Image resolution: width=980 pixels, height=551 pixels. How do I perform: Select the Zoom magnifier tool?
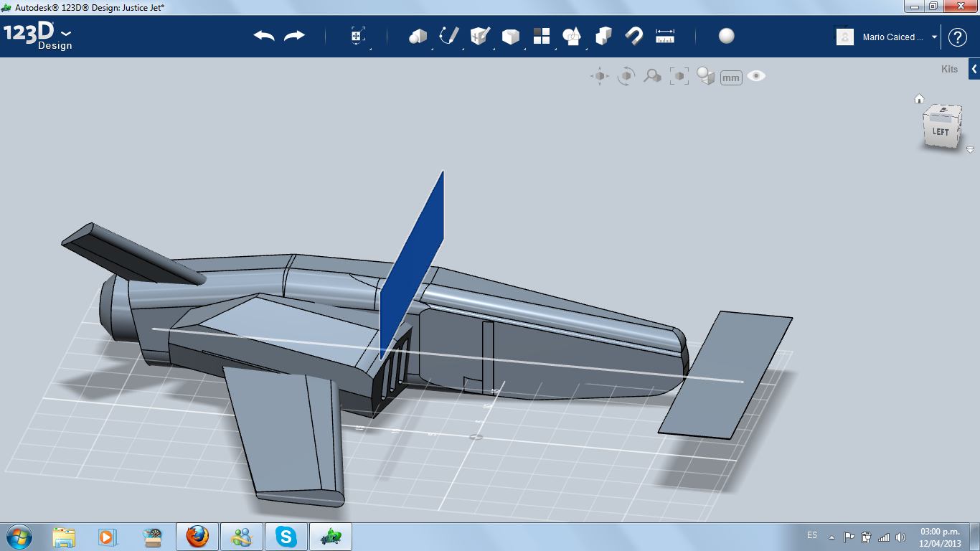point(652,76)
